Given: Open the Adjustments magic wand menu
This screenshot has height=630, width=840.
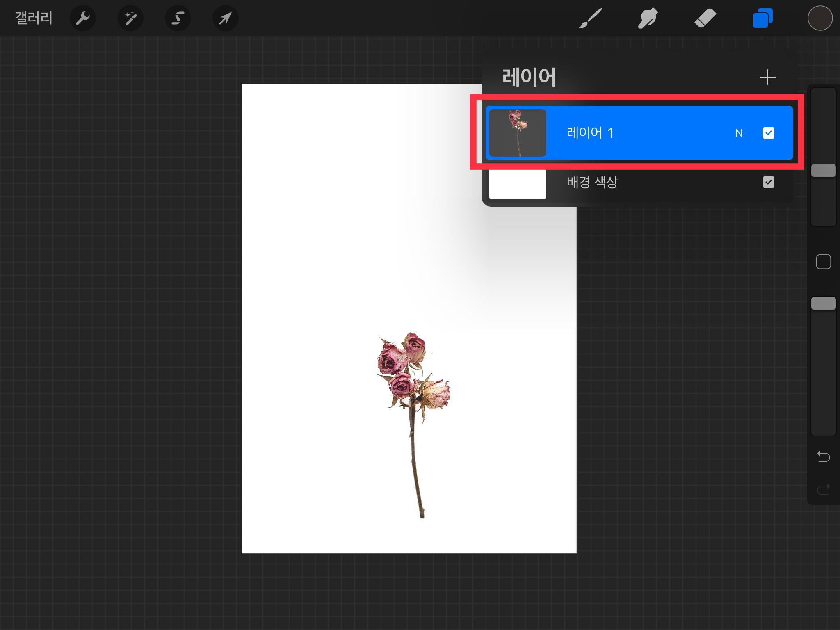Looking at the screenshot, I should 130,18.
